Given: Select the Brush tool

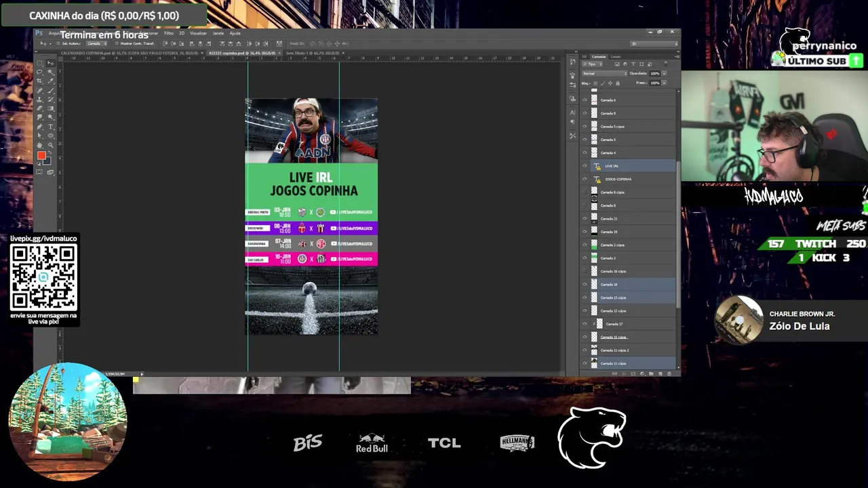Looking at the screenshot, I should point(50,90).
